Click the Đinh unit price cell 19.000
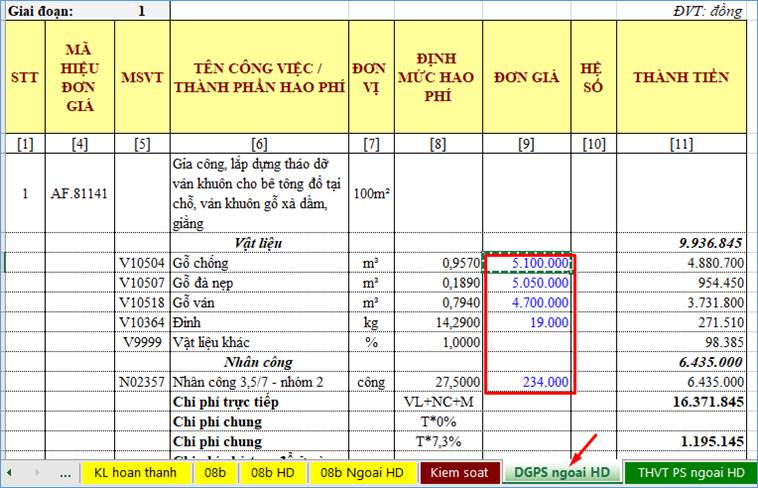The width and height of the screenshot is (758, 488). coord(528,322)
